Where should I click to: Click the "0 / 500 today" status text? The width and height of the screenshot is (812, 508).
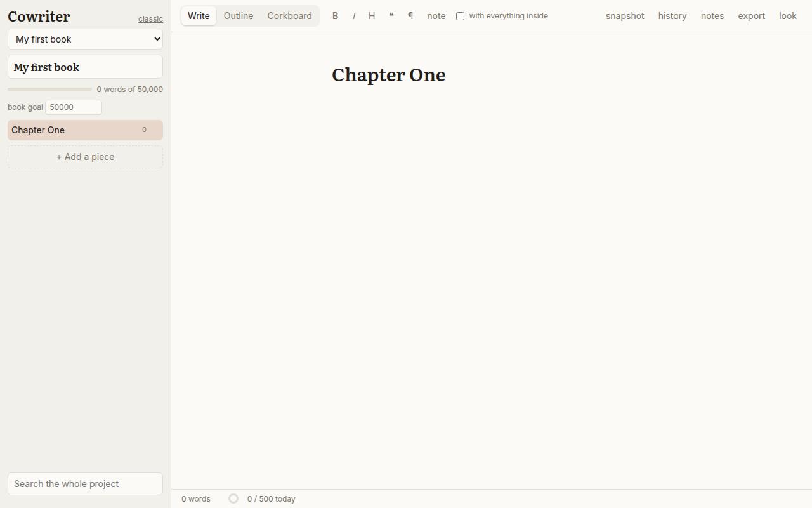[272, 499]
